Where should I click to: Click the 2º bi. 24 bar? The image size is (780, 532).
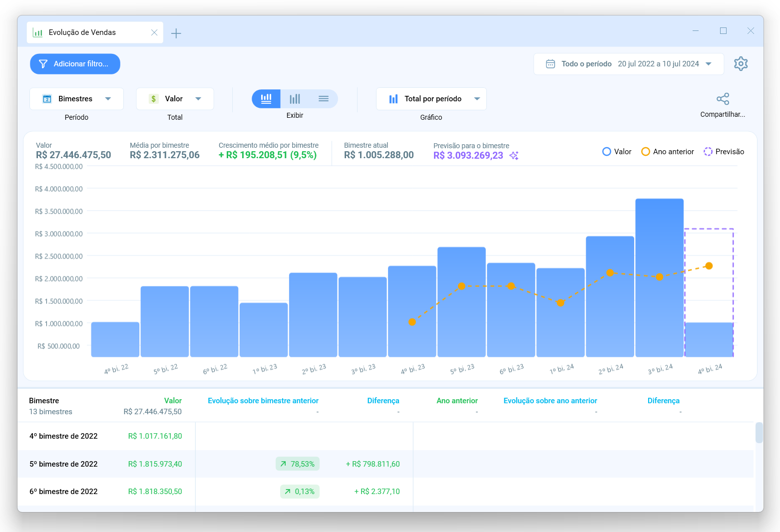pos(610,296)
